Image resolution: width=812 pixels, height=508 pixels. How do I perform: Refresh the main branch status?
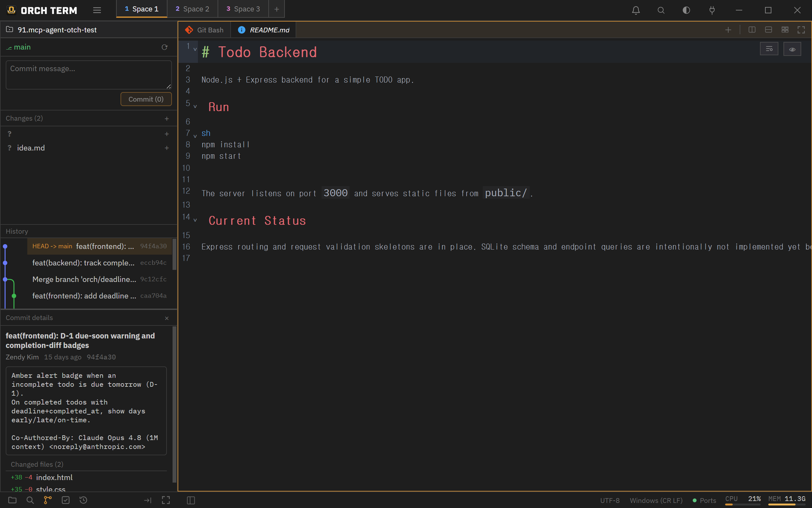click(164, 47)
